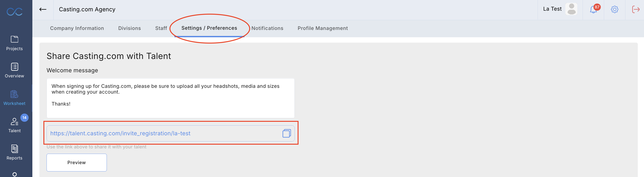
Task: Open Talent in the sidebar
Action: click(x=14, y=125)
